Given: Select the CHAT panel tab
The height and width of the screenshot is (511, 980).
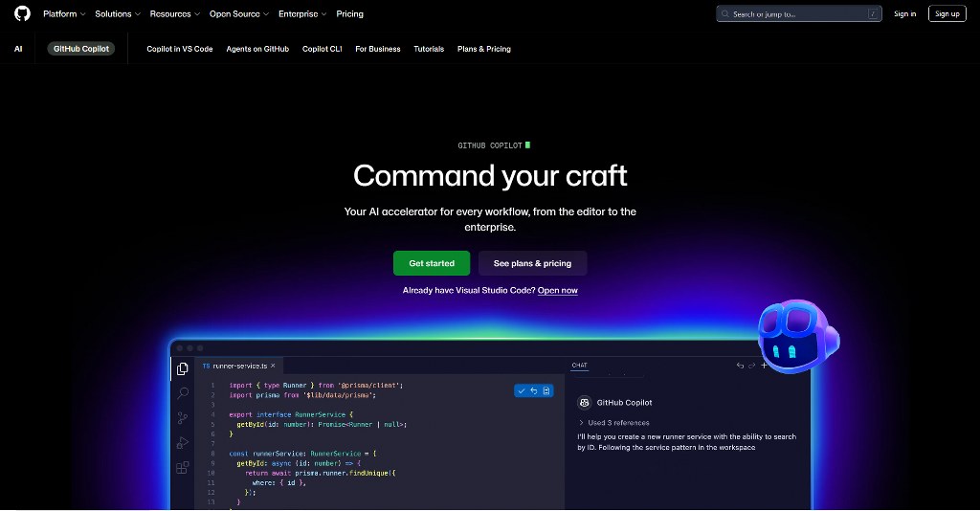Looking at the screenshot, I should [x=579, y=366].
